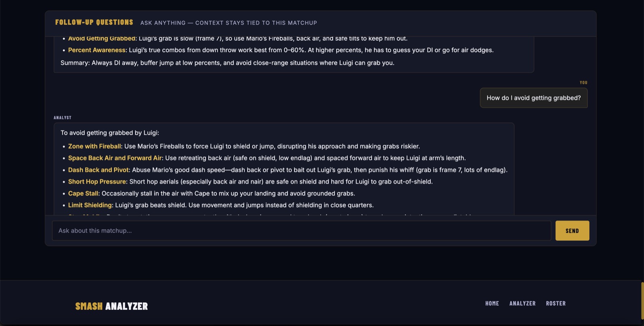This screenshot has width=644, height=326.
Task: Click the 'Cape Stall' tip label
Action: (x=83, y=193)
